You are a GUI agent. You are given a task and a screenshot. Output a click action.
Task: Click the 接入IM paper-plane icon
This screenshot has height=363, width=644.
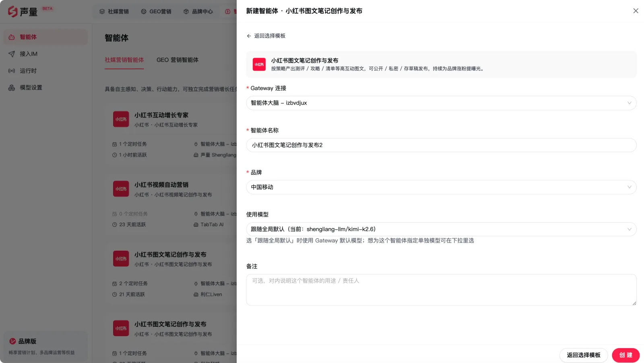pyautogui.click(x=12, y=54)
